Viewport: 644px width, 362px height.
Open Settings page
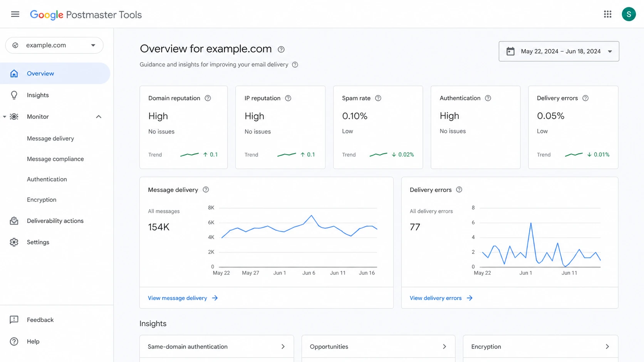click(x=38, y=242)
